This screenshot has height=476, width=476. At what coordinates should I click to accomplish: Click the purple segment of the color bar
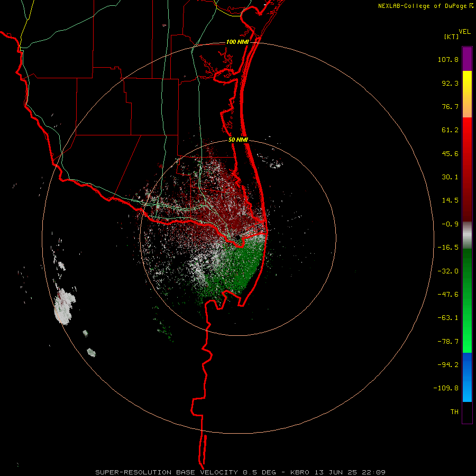[467, 59]
